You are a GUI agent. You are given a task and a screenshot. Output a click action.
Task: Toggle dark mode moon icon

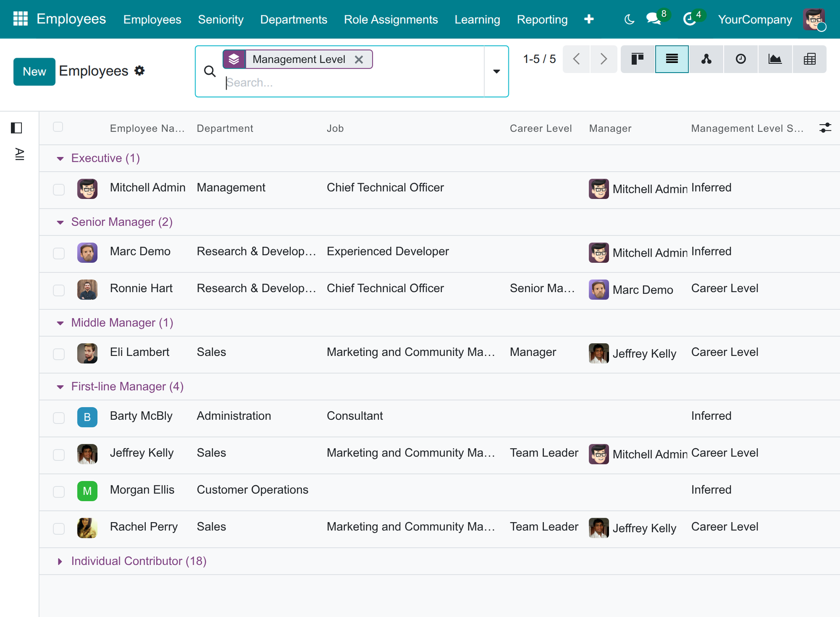point(629,19)
